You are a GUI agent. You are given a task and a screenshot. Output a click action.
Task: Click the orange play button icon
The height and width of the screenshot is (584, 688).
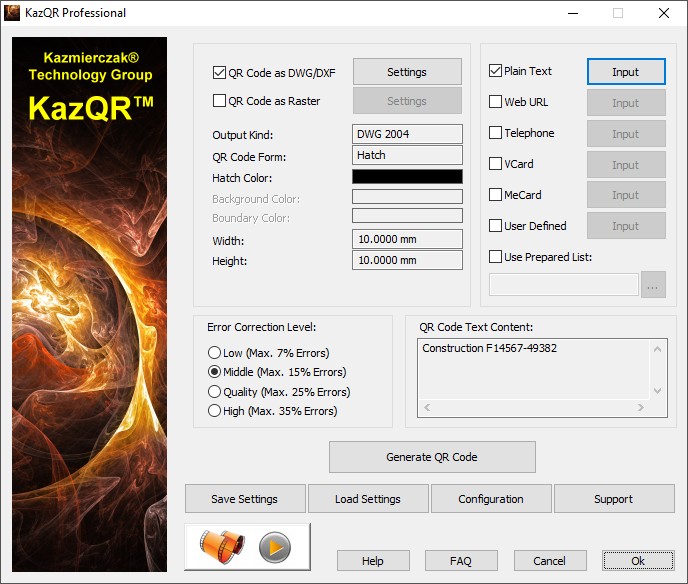tap(275, 547)
